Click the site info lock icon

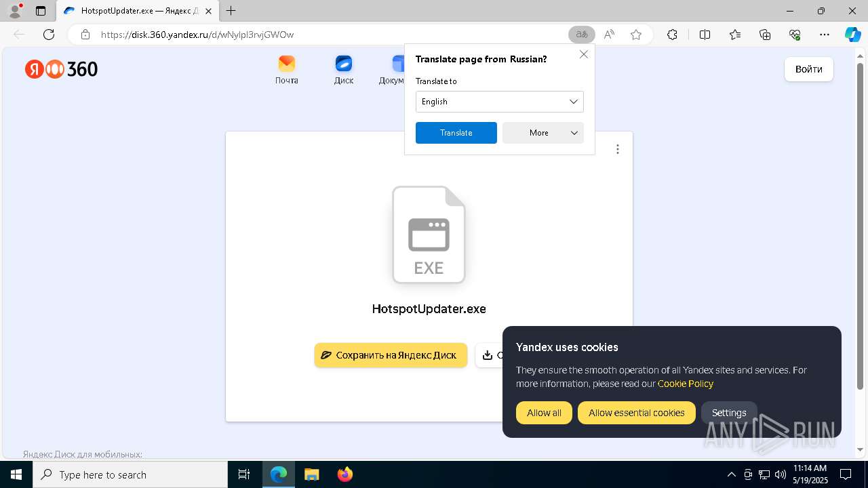[x=85, y=35]
